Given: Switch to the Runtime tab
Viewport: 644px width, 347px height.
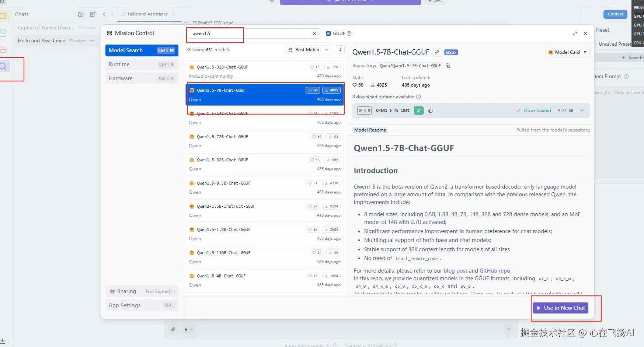Looking at the screenshot, I should coord(142,64).
